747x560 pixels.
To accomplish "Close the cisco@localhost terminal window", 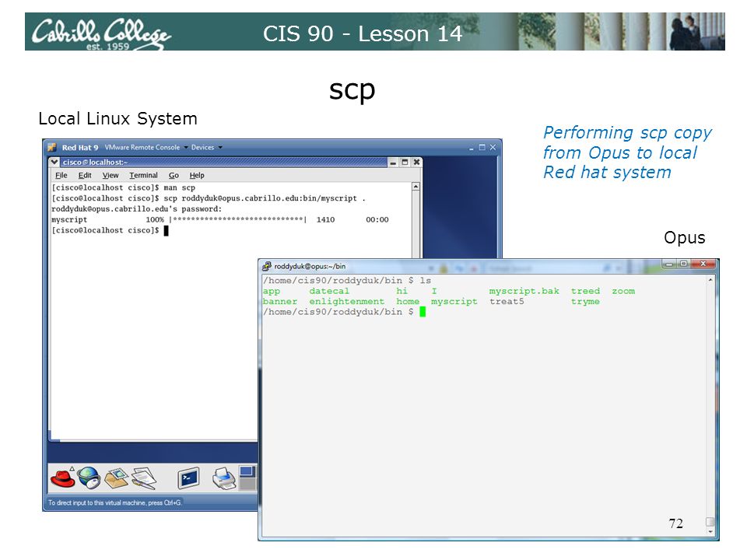I will [416, 163].
